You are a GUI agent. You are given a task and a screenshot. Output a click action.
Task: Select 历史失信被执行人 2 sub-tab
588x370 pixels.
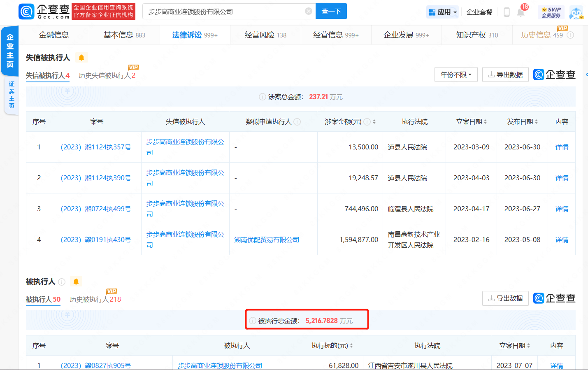107,75
